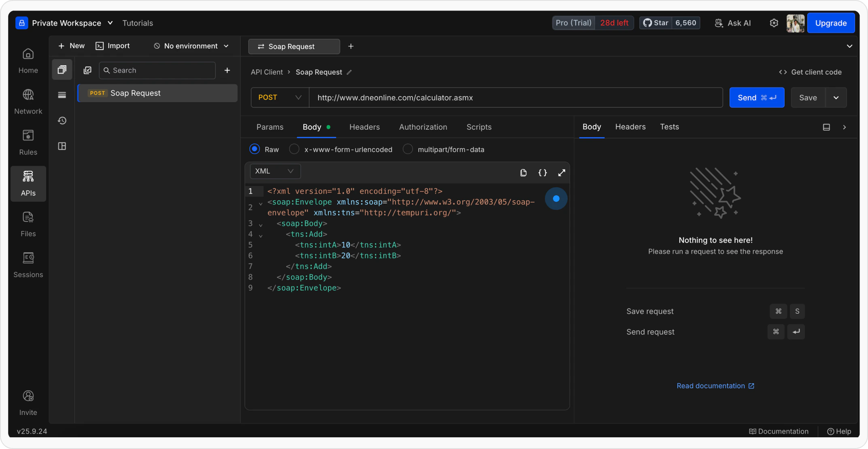Collapse line 4 tns:Add element
Screen dimensions: 868x449
261,236
